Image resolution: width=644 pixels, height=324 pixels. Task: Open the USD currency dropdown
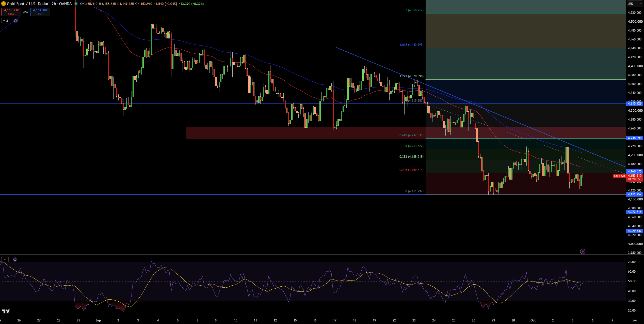tap(635, 4)
